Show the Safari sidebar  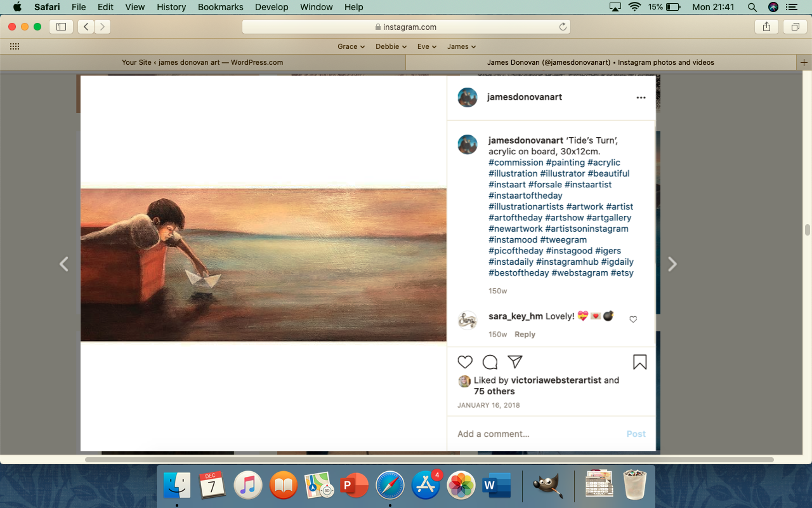tap(62, 27)
